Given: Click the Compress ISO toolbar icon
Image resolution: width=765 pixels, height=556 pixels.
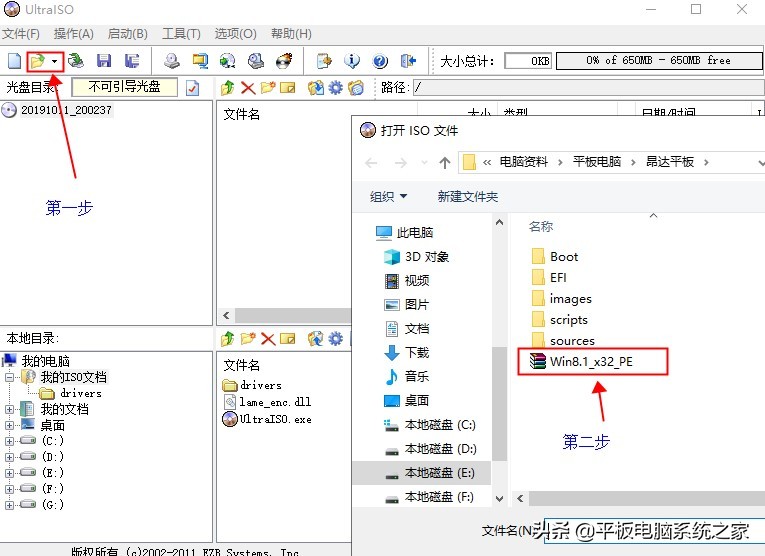Looking at the screenshot, I should (x=228, y=61).
